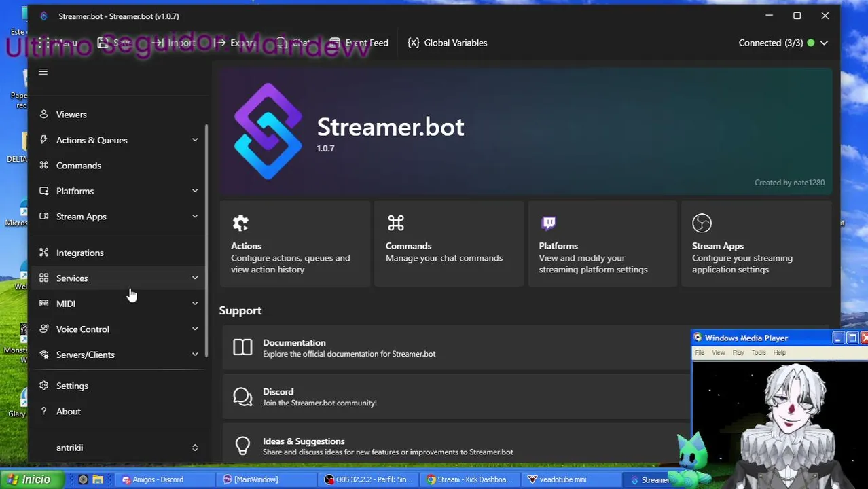Expand Actions & Queues chevron

pos(195,140)
